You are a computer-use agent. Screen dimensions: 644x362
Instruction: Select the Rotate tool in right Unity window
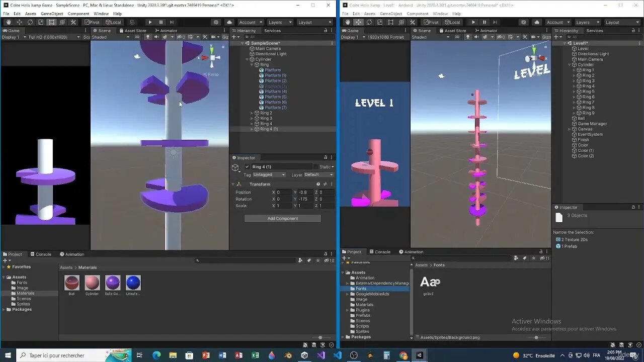(369, 22)
